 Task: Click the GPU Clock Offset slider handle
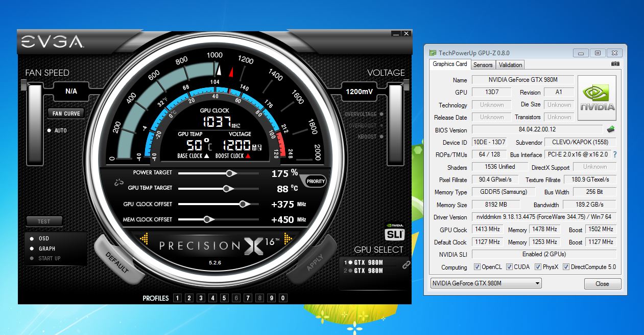coord(244,204)
